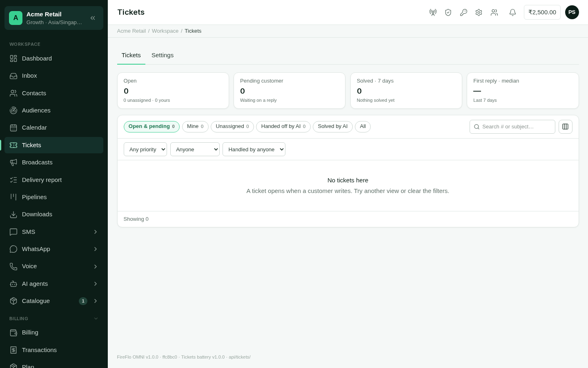Click the search tickets input field
Screen dimensions: 588x368
512,127
